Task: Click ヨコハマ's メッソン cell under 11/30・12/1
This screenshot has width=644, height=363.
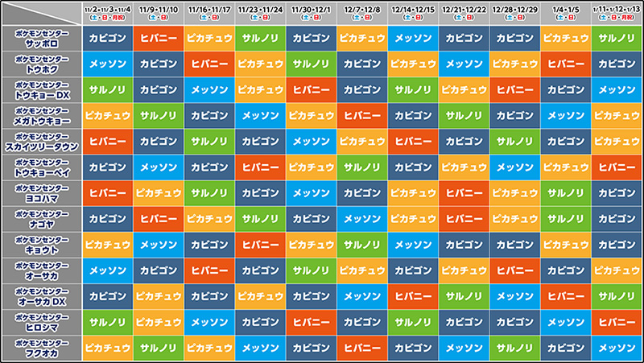Action: (312, 193)
